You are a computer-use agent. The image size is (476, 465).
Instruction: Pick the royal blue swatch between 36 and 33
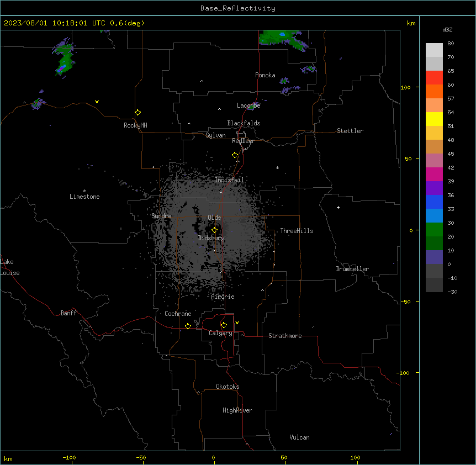pyautogui.click(x=434, y=202)
